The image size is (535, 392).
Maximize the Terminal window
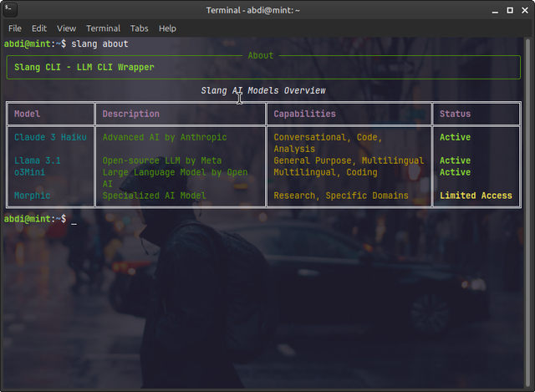pyautogui.click(x=507, y=9)
